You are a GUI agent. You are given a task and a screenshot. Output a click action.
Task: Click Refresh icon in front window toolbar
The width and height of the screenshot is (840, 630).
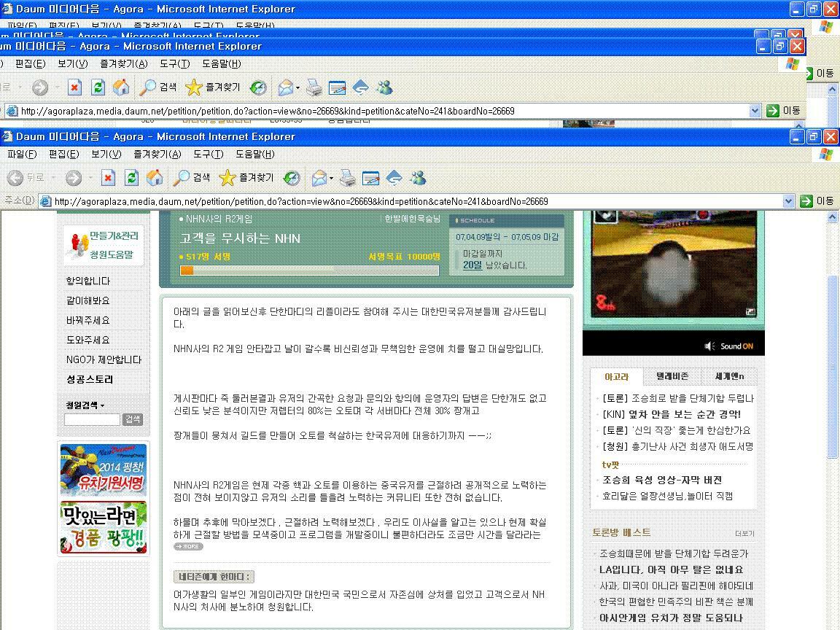coord(131,178)
